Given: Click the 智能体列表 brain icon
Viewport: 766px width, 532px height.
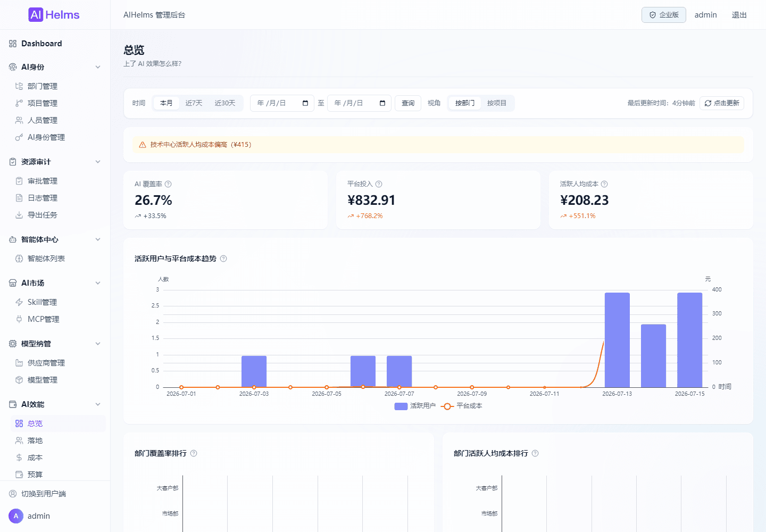Looking at the screenshot, I should point(19,259).
